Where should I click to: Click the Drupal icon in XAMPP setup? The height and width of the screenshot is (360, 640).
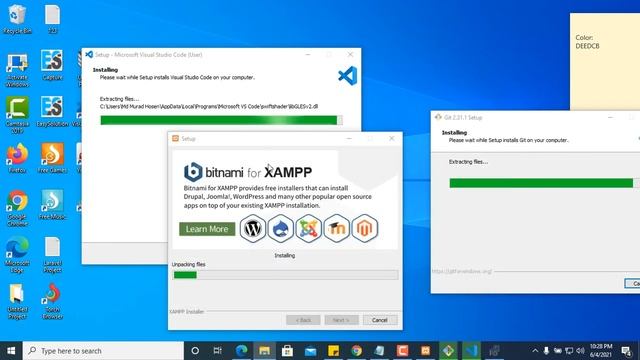(x=280, y=229)
